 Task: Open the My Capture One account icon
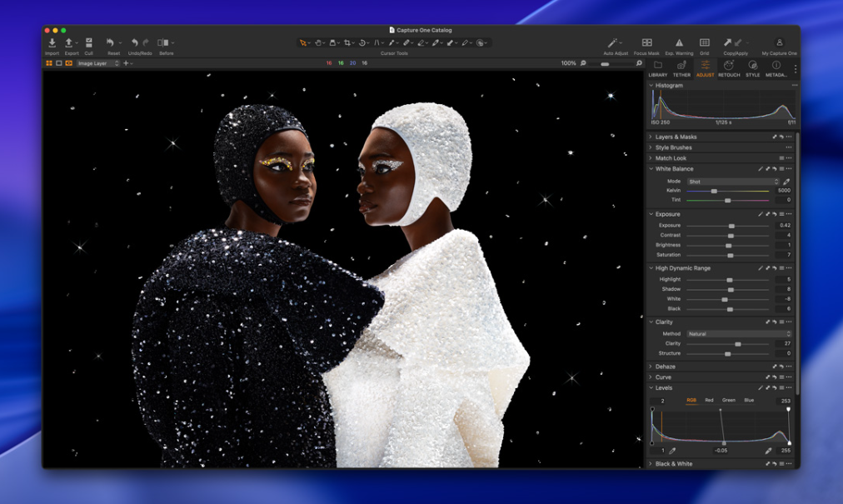[779, 42]
